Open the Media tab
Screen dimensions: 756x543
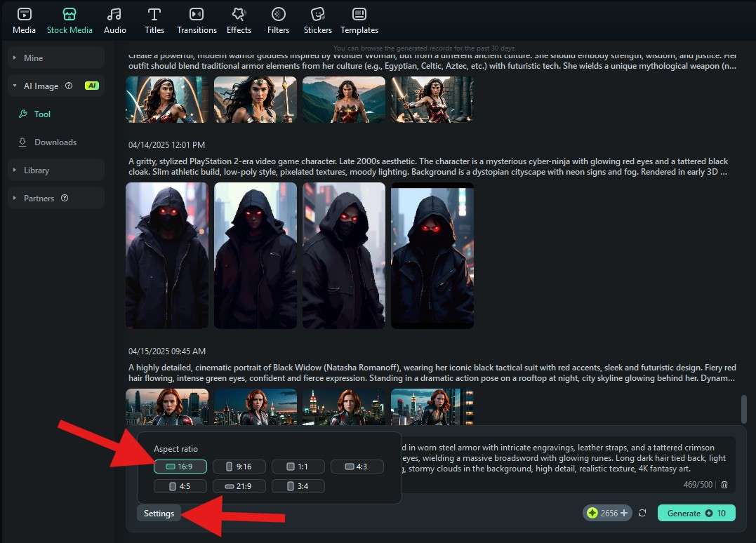pos(24,21)
